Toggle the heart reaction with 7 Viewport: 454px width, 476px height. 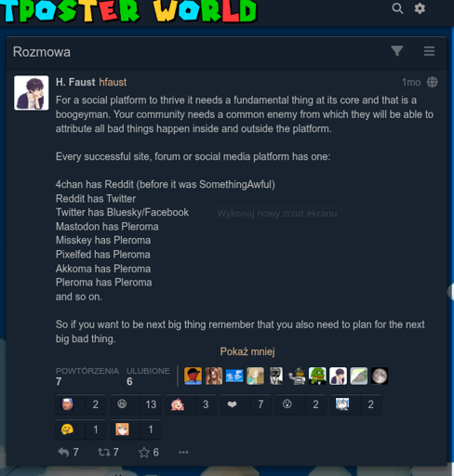coord(246,404)
